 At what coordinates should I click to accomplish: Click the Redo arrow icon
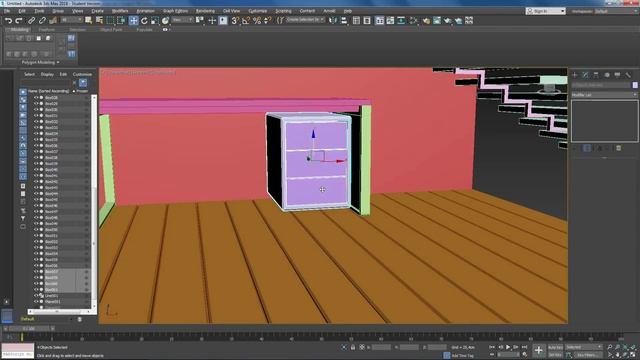pos(19,20)
